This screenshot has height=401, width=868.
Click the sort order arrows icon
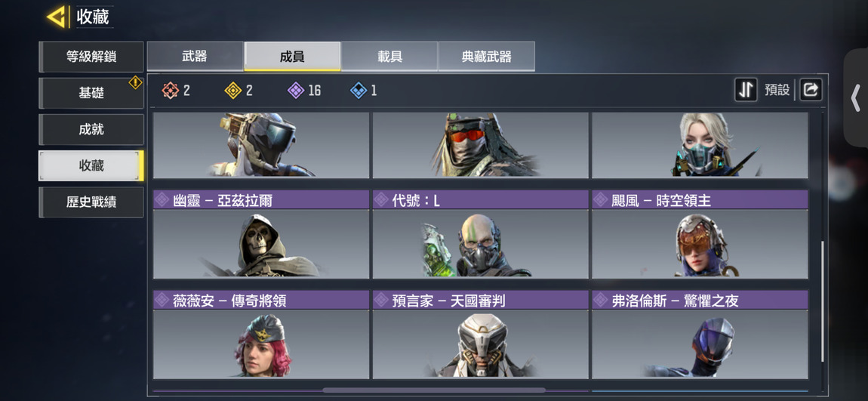point(746,90)
